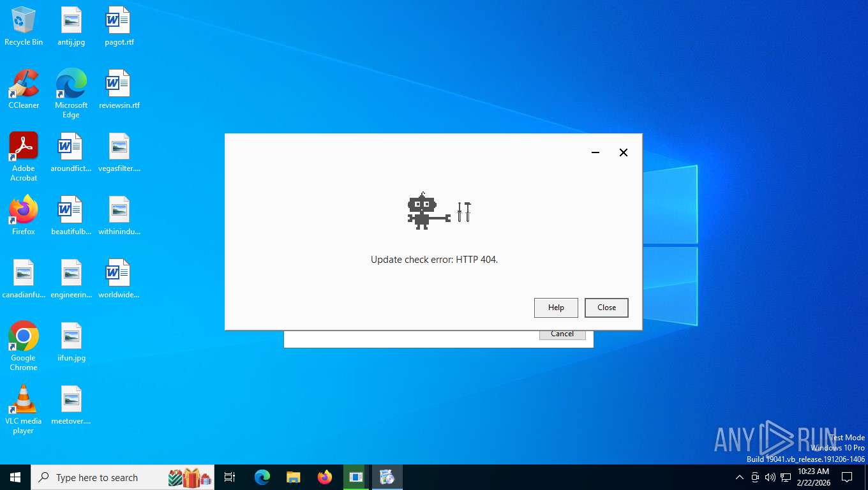Open the Recycle Bin desktop icon
Screen dimensions: 868x490
coord(24,26)
